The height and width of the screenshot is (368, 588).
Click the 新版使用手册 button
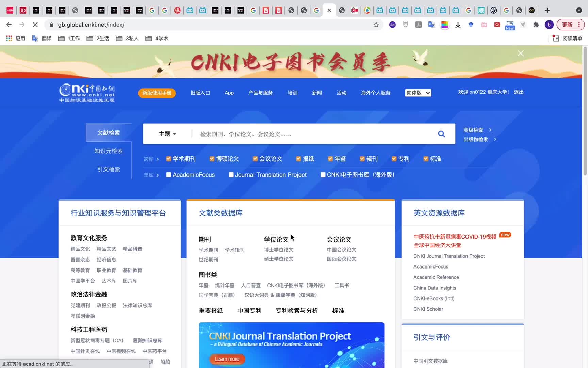(x=157, y=93)
